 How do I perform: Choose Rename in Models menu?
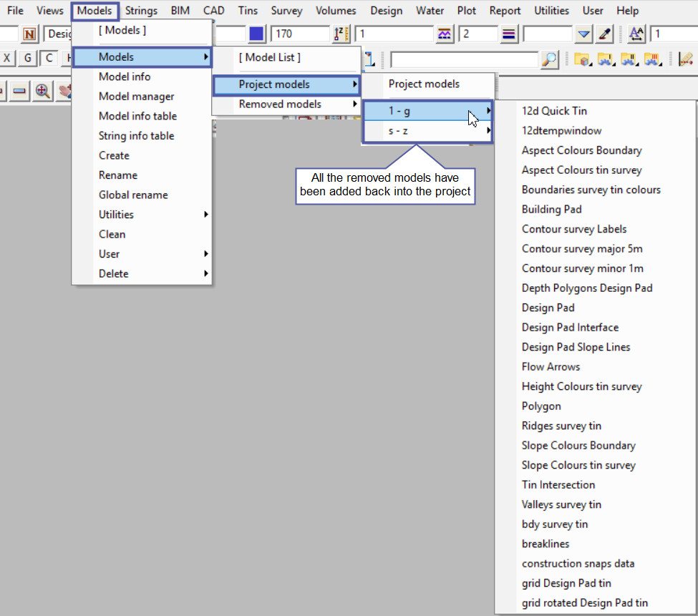(142, 175)
